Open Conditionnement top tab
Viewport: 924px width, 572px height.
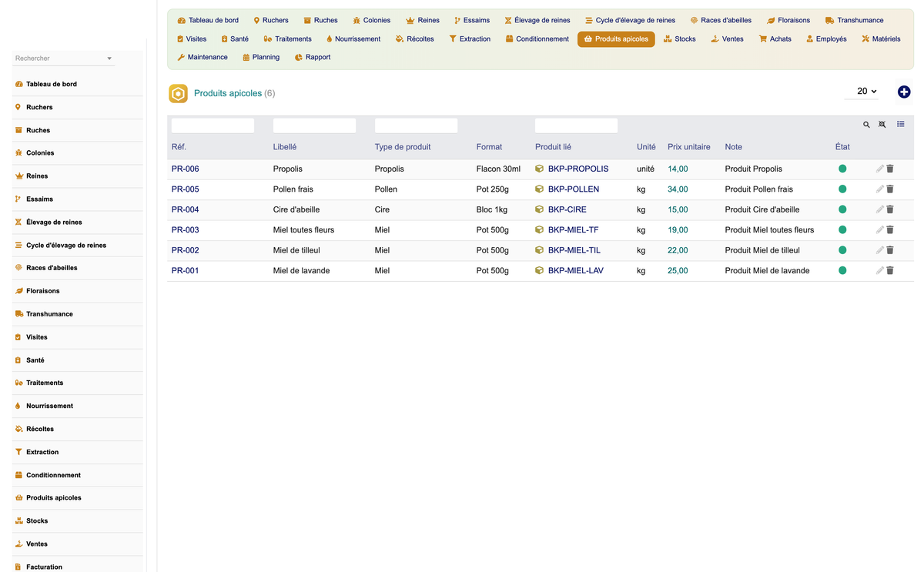pyautogui.click(x=537, y=38)
